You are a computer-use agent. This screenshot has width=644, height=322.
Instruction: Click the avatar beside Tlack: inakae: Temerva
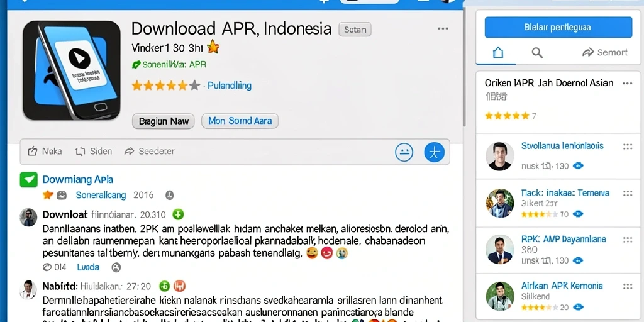coord(500,203)
